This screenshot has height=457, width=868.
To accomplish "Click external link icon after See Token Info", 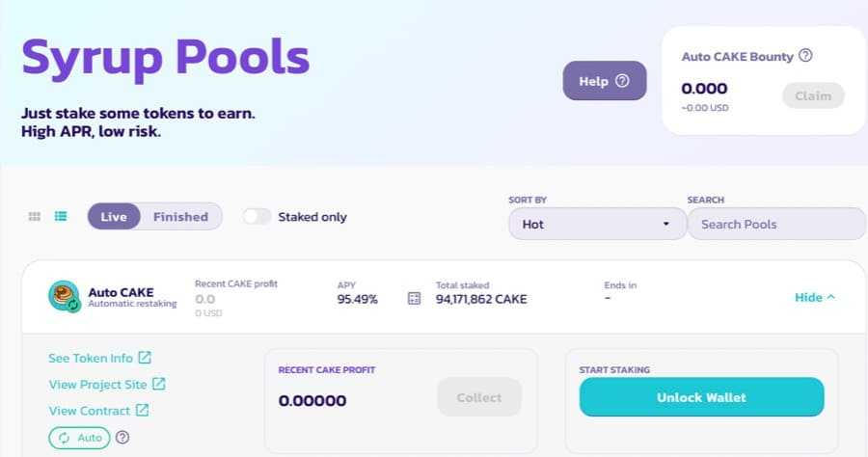I will (x=145, y=358).
